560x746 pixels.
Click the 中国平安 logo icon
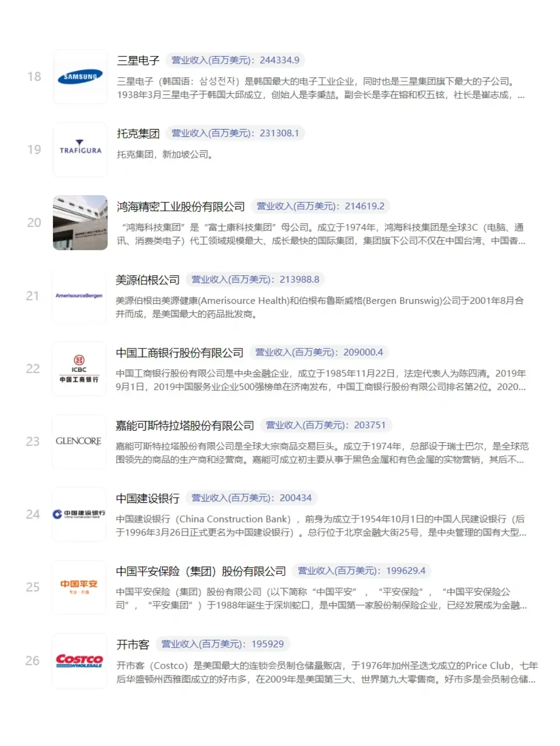(79, 587)
